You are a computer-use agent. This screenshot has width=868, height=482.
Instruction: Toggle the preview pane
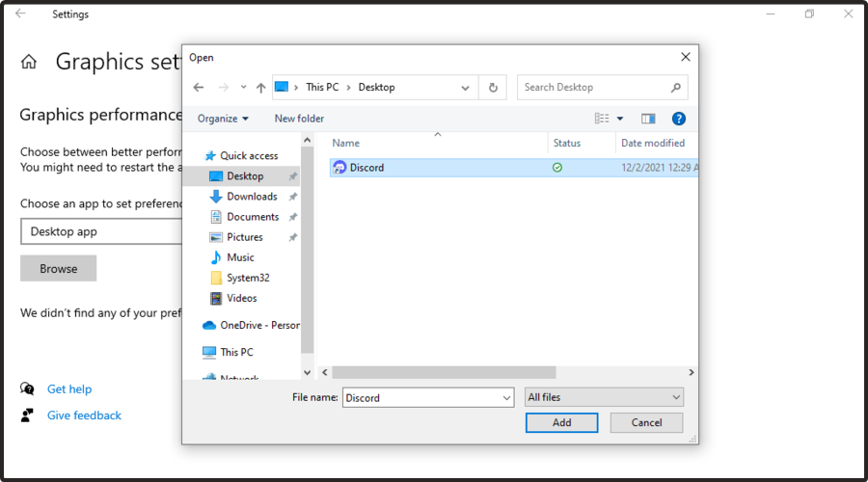tap(648, 119)
